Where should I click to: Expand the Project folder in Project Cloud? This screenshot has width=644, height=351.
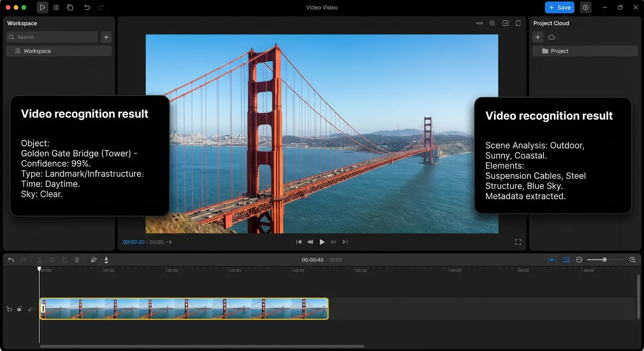coord(559,51)
